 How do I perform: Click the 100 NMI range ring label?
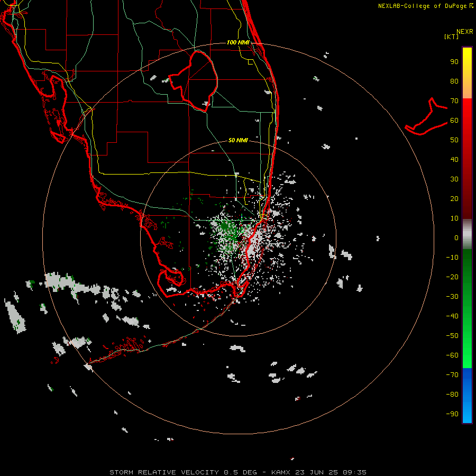238,42
